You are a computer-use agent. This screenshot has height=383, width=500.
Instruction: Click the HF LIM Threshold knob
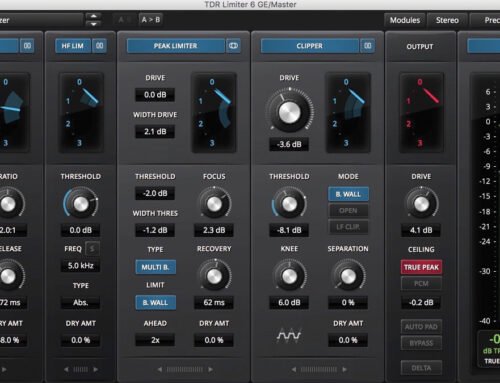[x=81, y=204]
